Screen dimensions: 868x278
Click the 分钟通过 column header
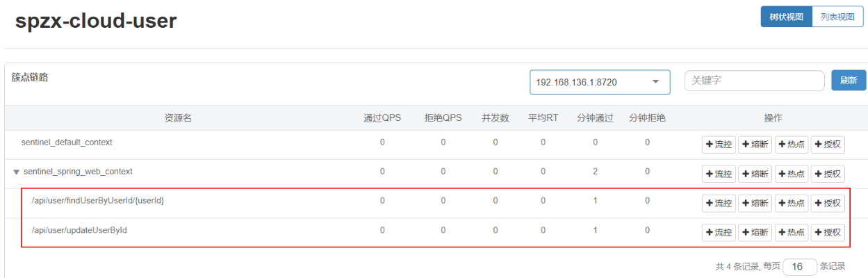pyautogui.click(x=595, y=118)
